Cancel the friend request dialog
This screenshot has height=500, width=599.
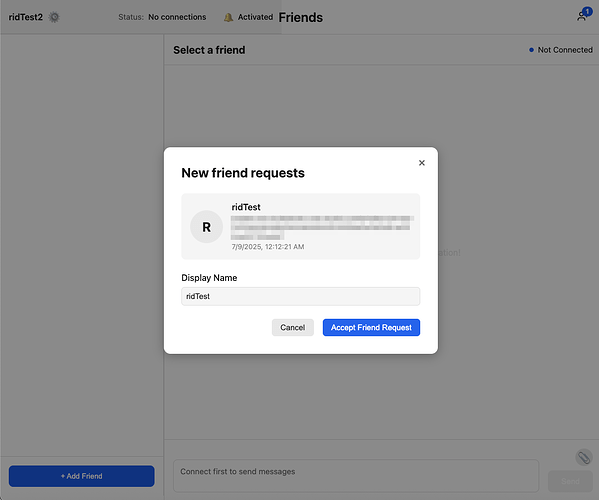pyautogui.click(x=293, y=327)
